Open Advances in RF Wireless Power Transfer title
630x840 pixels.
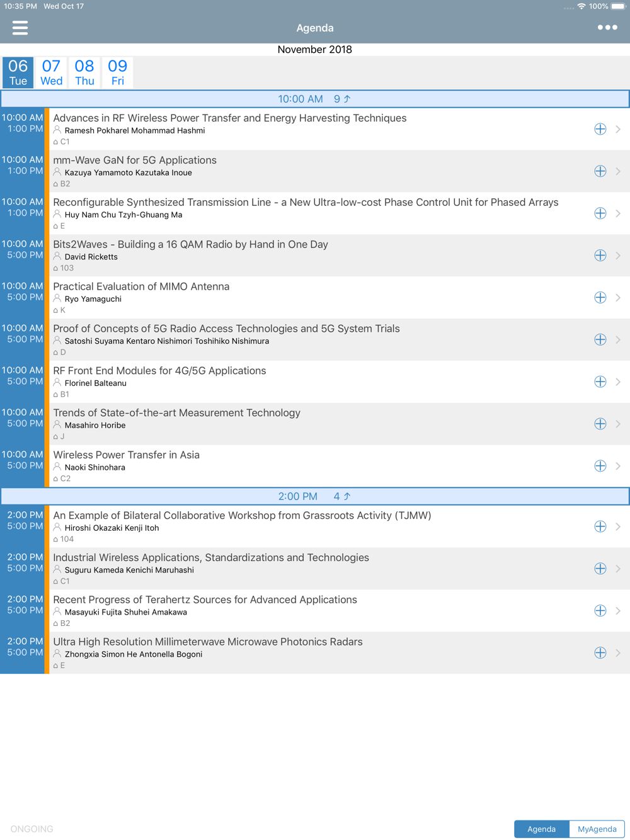[x=230, y=118]
